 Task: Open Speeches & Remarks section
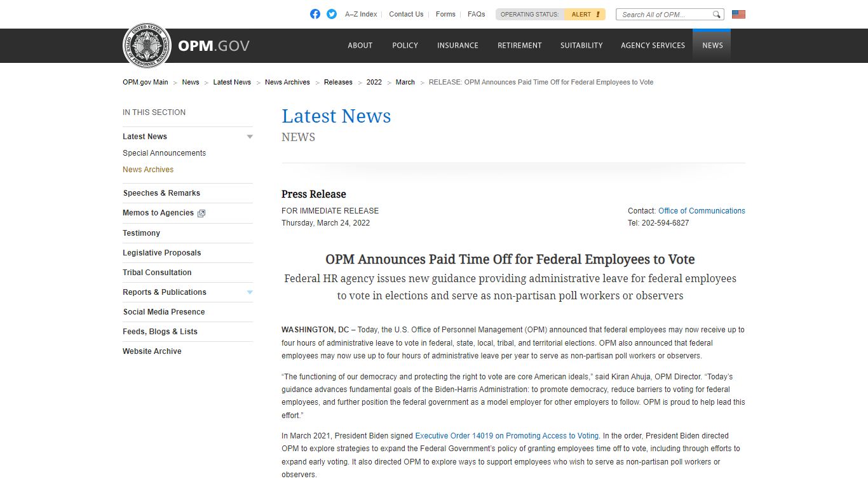[x=161, y=193]
